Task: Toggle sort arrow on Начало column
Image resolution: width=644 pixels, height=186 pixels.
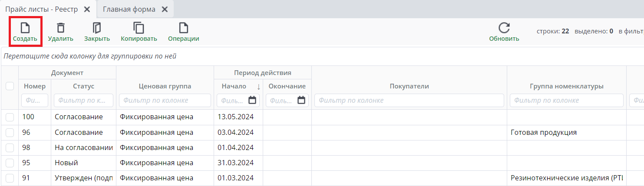Action: coord(258,86)
